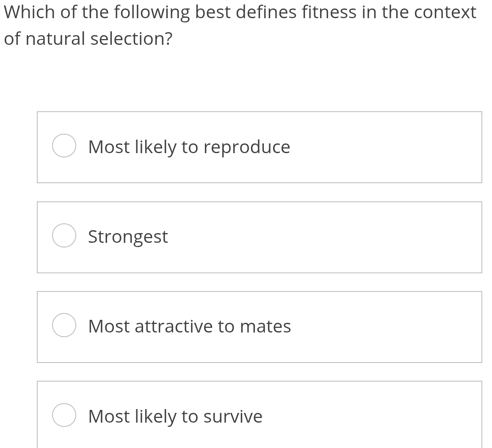Click the word 'reproduce' in the first option
The height and width of the screenshot is (448, 492).
tap(247, 147)
